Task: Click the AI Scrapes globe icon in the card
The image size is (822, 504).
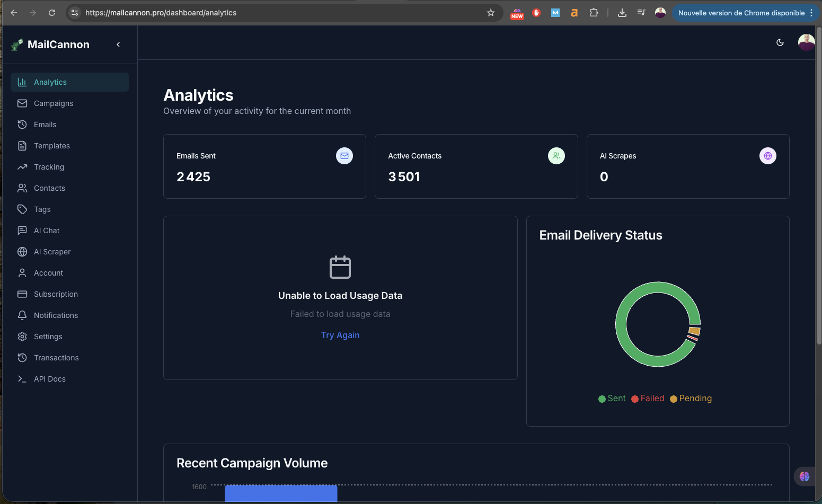Action: click(768, 156)
